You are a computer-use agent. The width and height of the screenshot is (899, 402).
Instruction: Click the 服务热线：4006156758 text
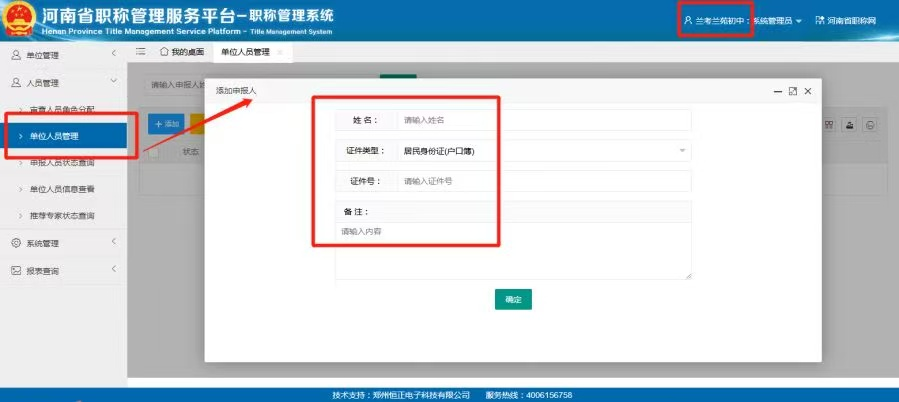[529, 395]
